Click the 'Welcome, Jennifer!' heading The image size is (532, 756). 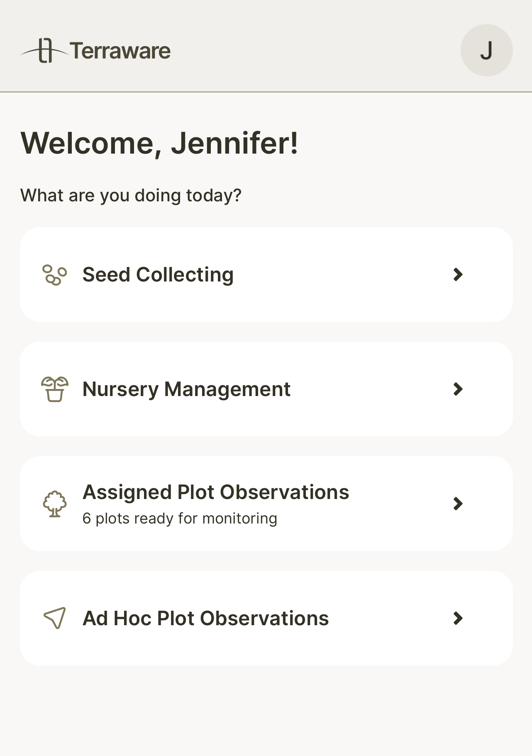(x=159, y=143)
